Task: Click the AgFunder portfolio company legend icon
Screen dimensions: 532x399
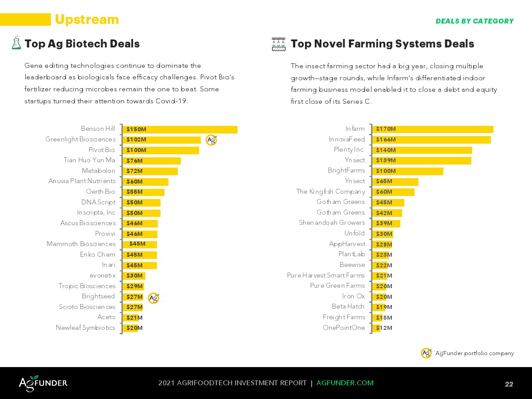Action: tap(426, 353)
